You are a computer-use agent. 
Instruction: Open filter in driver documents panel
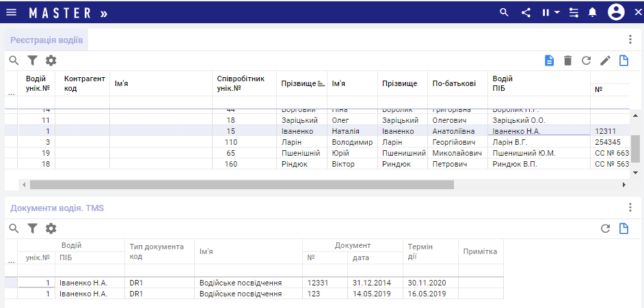click(x=32, y=228)
